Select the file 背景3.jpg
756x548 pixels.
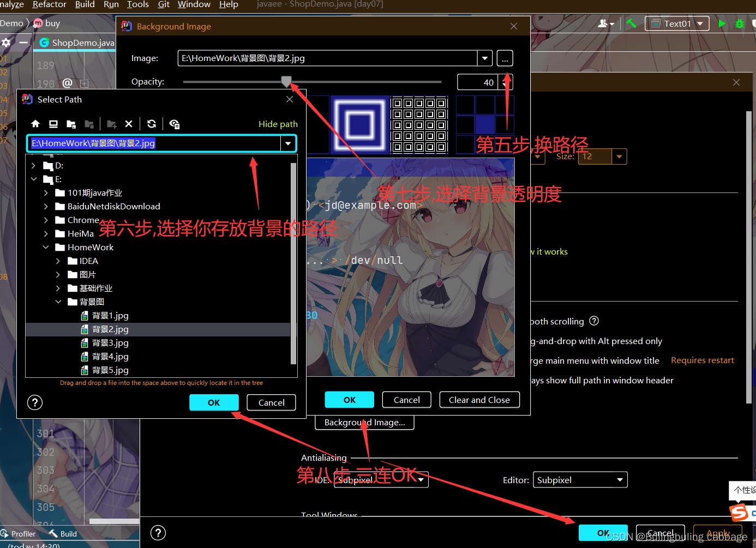tap(110, 342)
